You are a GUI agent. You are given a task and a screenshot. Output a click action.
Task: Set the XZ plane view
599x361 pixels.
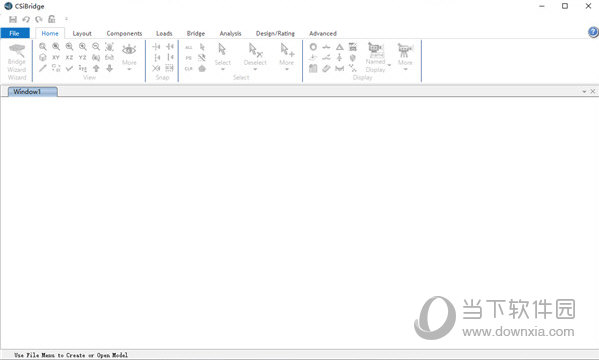69,57
